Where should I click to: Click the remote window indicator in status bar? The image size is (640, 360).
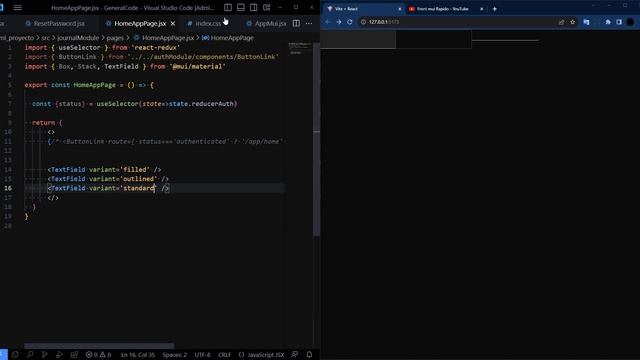(3, 355)
